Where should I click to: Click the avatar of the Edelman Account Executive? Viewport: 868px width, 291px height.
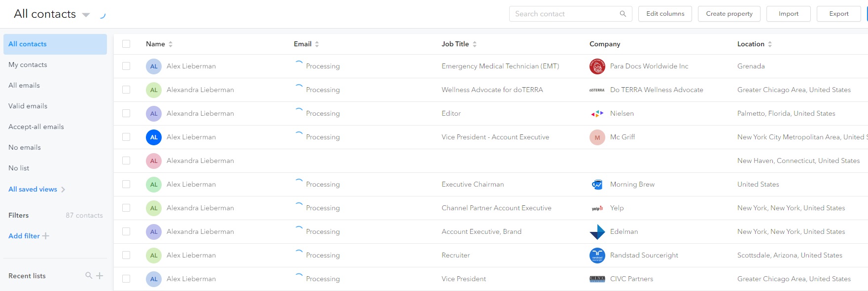coord(154,232)
